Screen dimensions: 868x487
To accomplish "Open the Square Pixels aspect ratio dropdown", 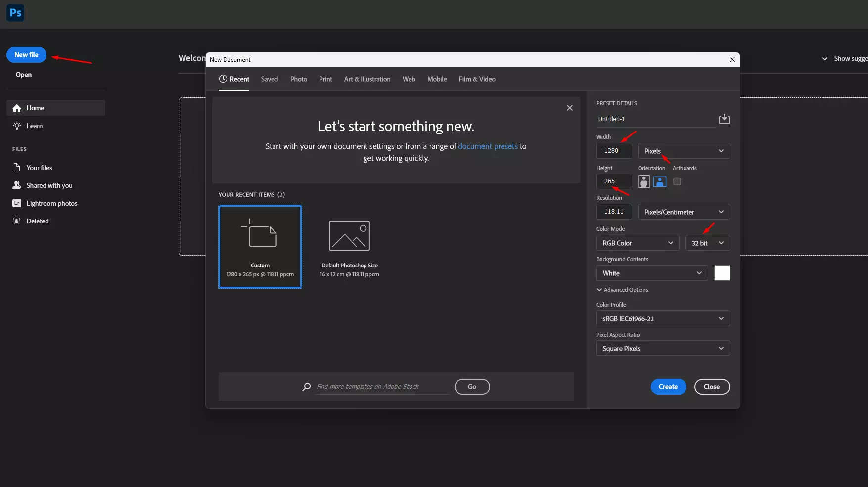I will pos(663,348).
